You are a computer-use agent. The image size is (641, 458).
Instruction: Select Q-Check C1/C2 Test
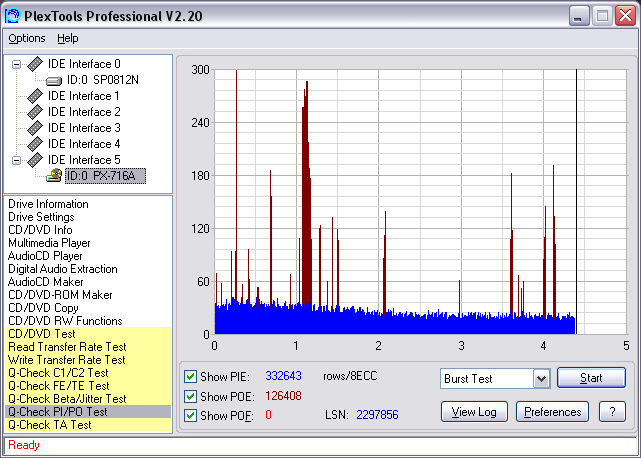coord(88,373)
